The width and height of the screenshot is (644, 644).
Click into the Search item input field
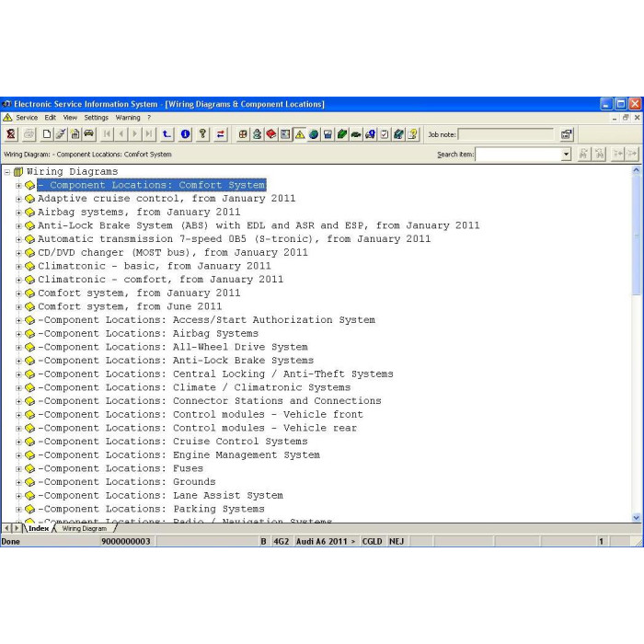[x=518, y=154]
